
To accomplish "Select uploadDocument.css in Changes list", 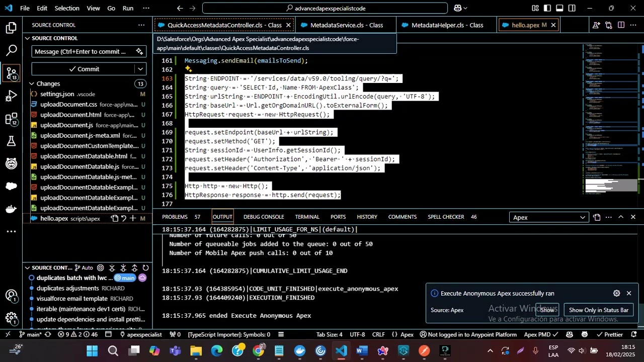I will click(88, 104).
